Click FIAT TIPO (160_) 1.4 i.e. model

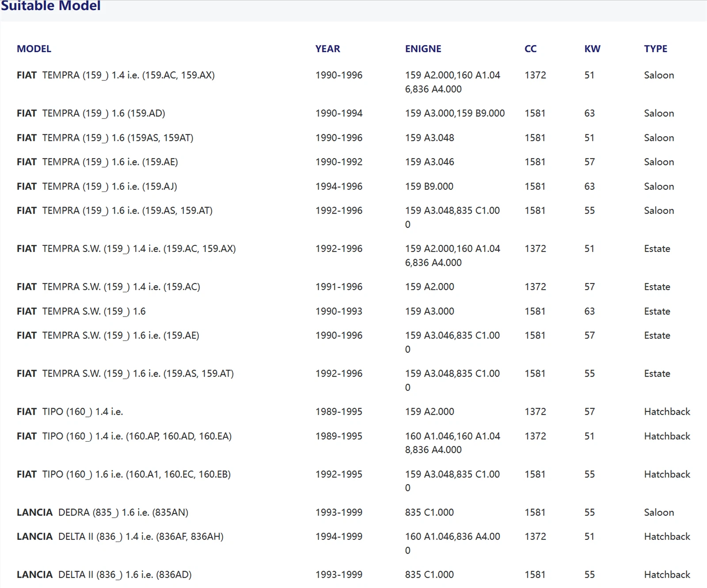tap(70, 412)
